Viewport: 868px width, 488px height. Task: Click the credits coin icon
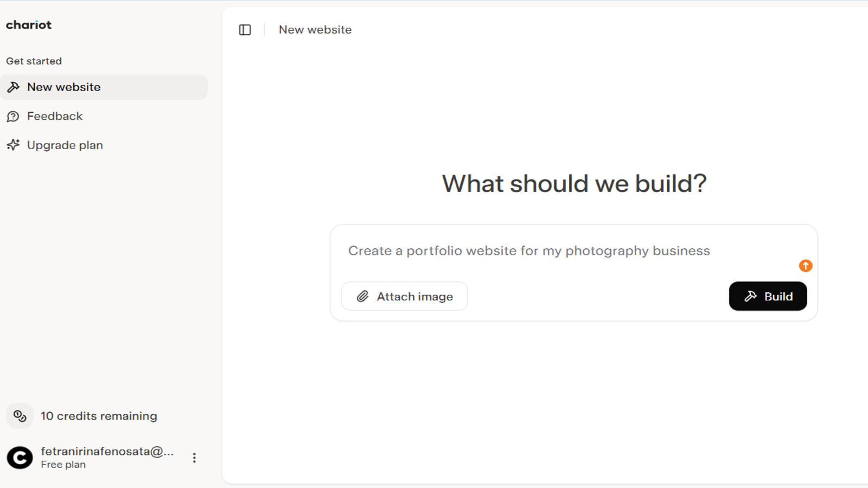(x=20, y=416)
